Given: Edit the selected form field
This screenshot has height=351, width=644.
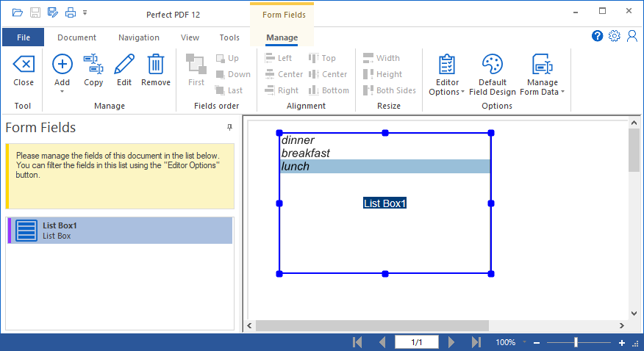Looking at the screenshot, I should pos(124,70).
